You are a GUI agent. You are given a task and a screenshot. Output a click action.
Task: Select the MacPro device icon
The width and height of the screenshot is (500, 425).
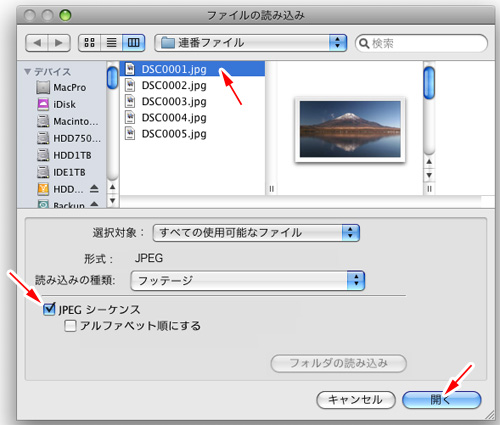click(43, 88)
